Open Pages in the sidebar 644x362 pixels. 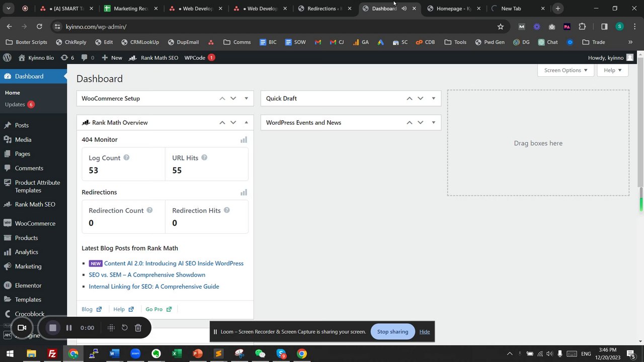tap(23, 154)
